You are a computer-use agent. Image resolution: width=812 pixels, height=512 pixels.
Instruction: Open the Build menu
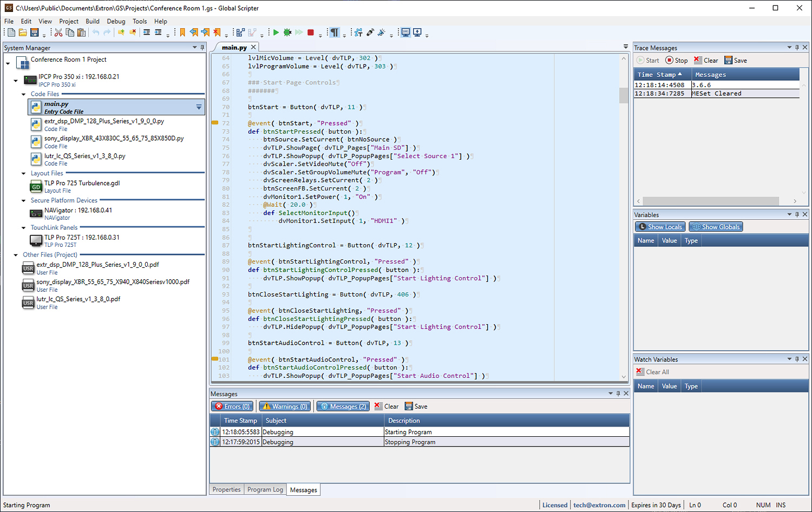pos(93,22)
